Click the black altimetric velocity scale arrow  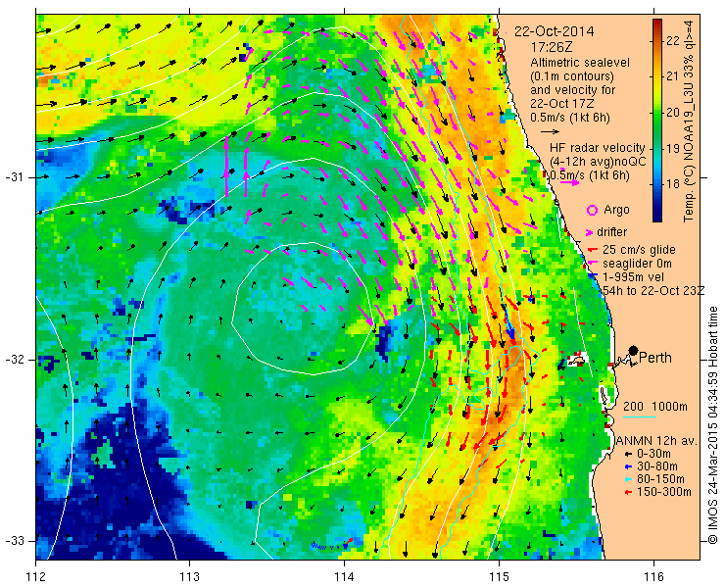pos(550,132)
